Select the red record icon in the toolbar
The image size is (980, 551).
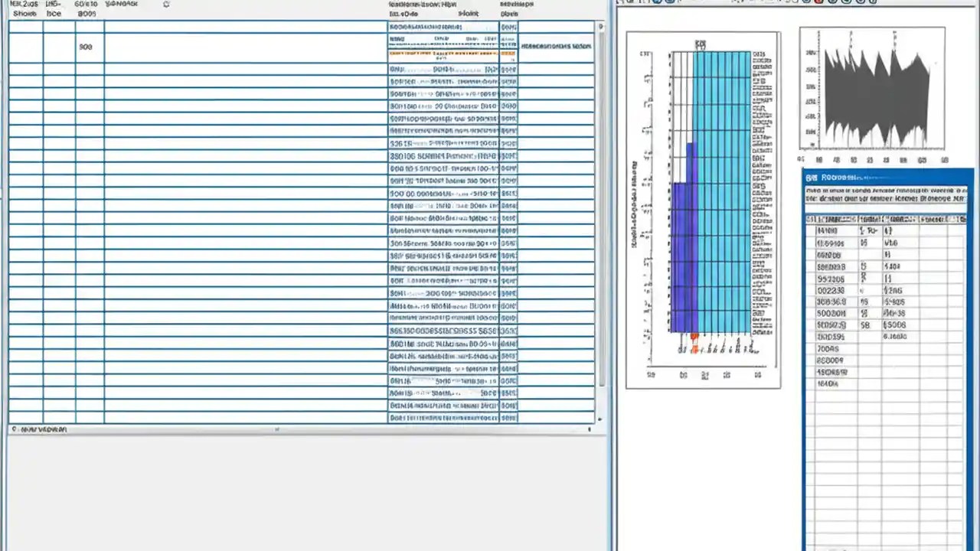pos(819,4)
